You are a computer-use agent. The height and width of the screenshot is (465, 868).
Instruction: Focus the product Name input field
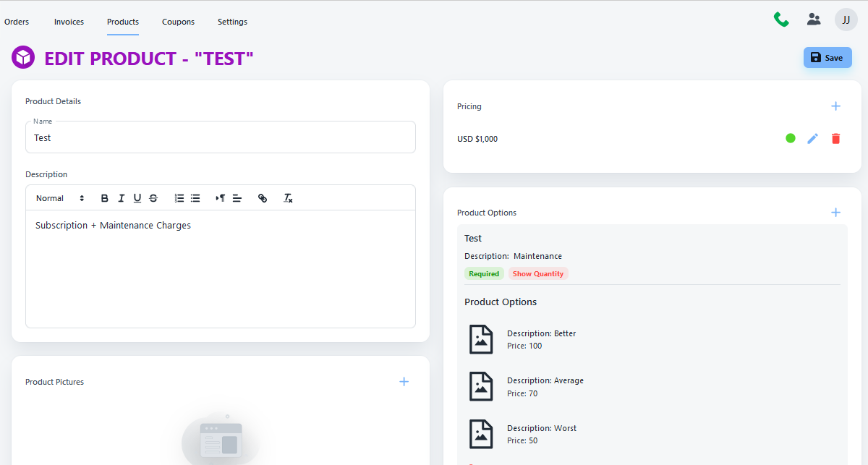[221, 138]
